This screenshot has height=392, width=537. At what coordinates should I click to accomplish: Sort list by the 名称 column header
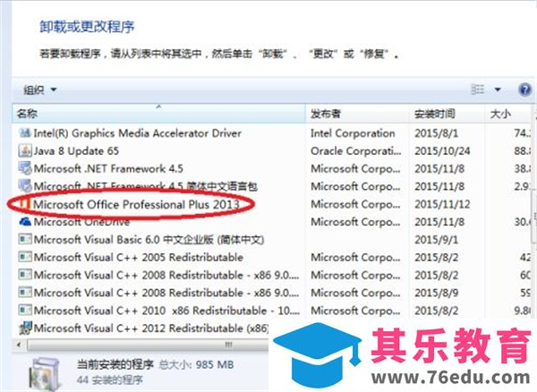click(x=159, y=114)
